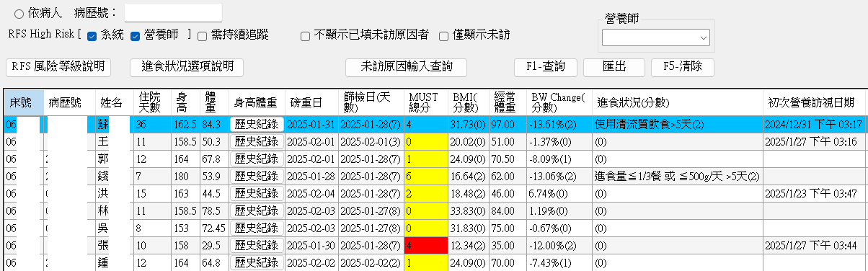
Task: Sort by 進食狀況(分數) column header
Action: coord(677,102)
